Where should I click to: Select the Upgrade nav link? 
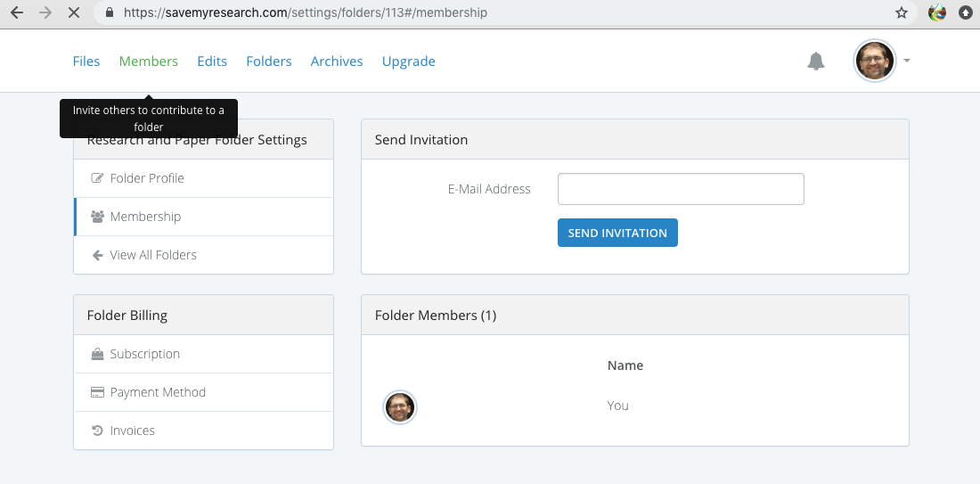409,62
